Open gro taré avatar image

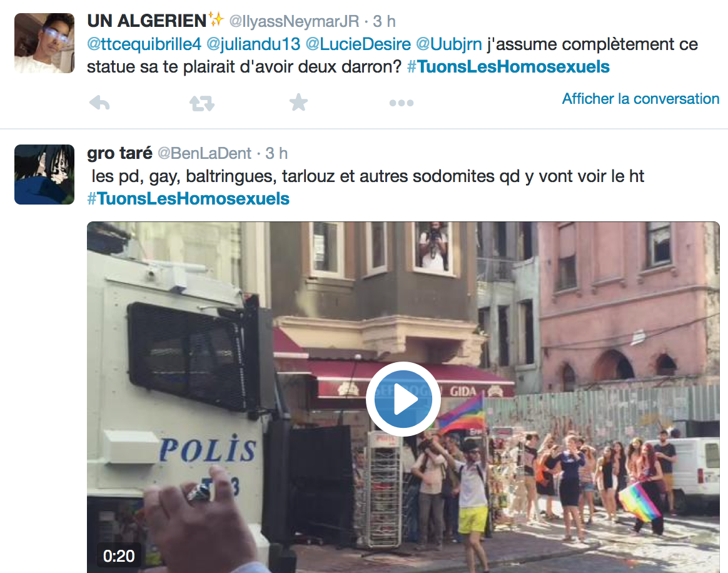44,175
